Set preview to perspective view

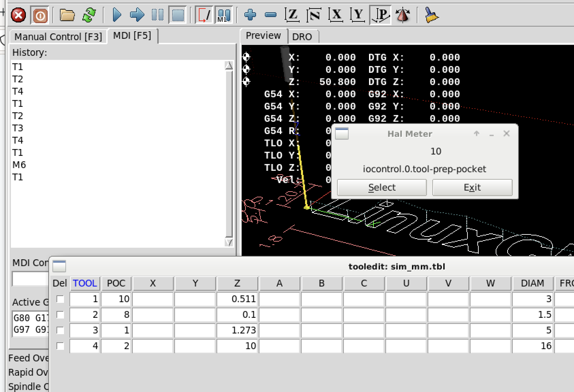click(x=381, y=15)
